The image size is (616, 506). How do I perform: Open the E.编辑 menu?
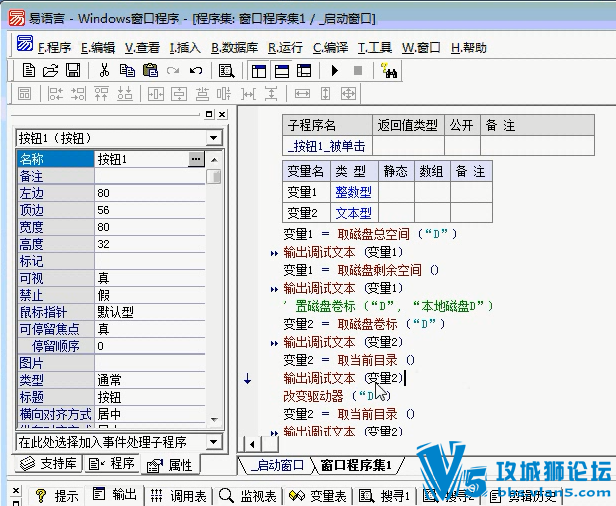pyautogui.click(x=98, y=48)
